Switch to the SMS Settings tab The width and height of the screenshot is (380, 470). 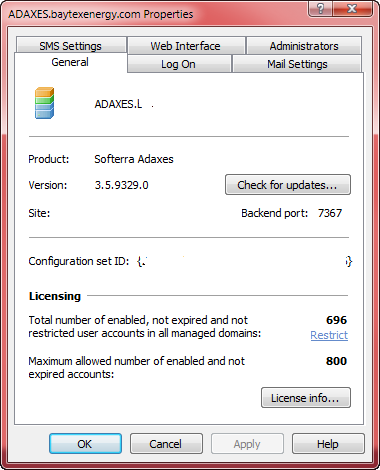point(71,46)
